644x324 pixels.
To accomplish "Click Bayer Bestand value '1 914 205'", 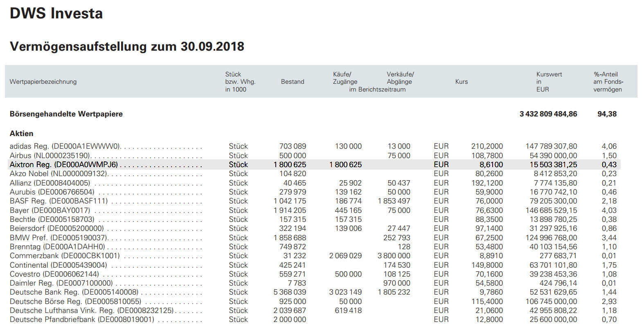I will pyautogui.click(x=290, y=210).
